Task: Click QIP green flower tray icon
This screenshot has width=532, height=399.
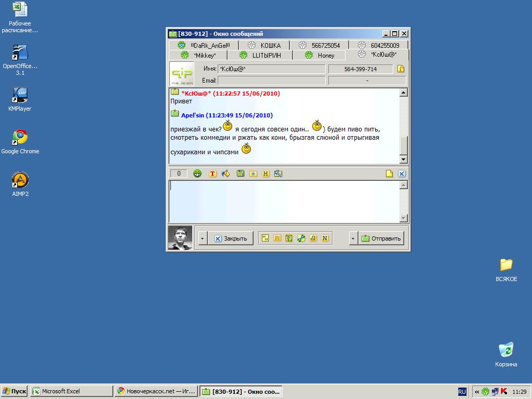Action: tap(486, 392)
